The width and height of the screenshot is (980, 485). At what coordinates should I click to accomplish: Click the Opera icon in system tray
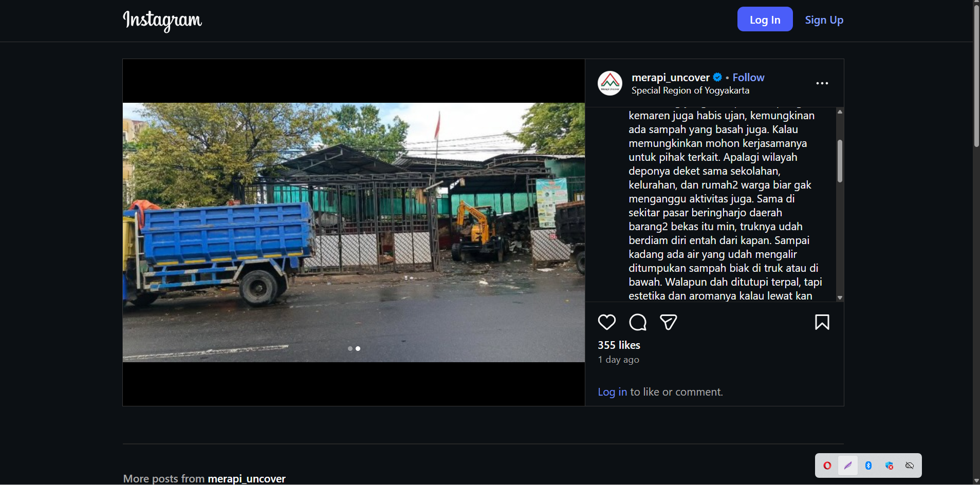(x=827, y=465)
